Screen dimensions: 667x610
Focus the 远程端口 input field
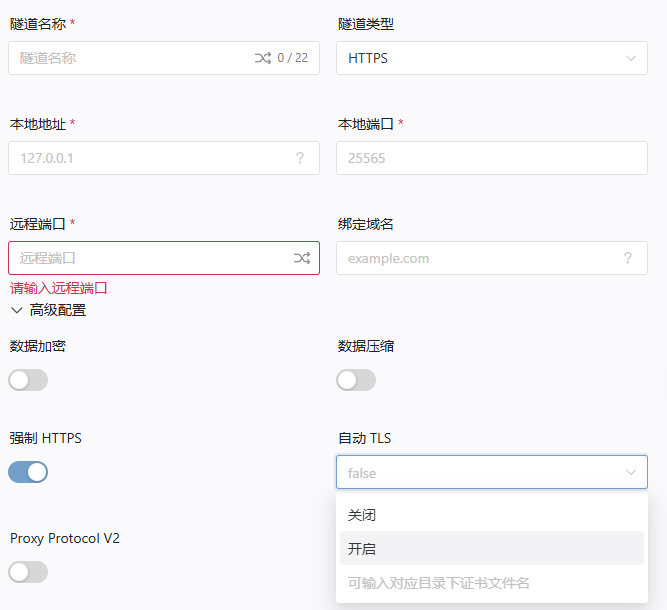click(x=150, y=258)
